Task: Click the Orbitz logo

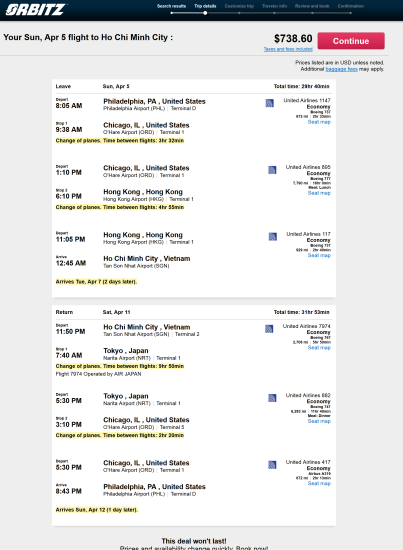Action: tap(35, 9)
